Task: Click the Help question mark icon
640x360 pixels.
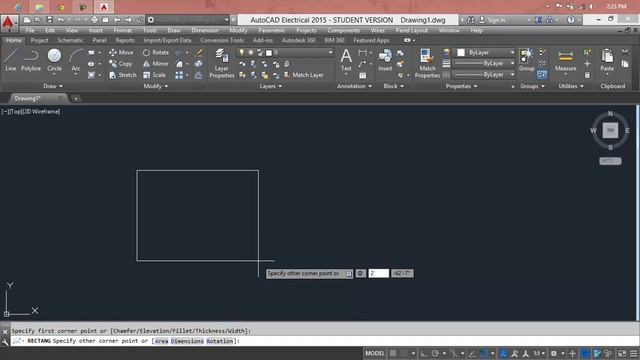Action: [571, 20]
